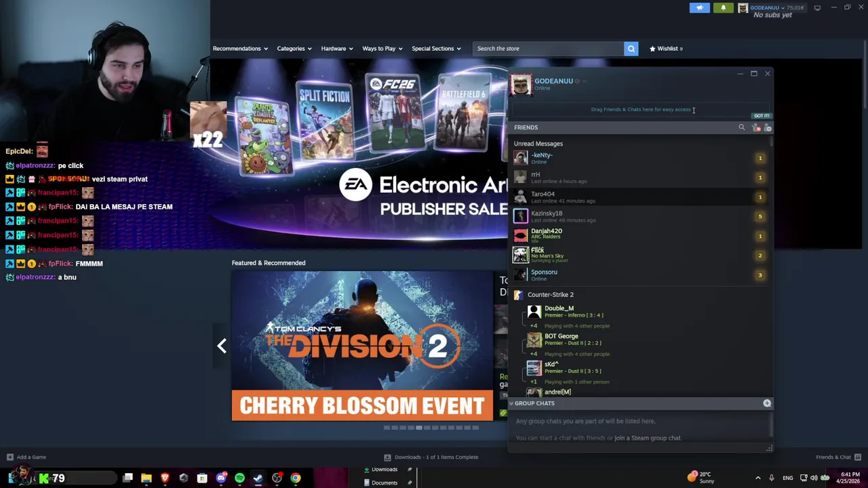This screenshot has height=488, width=868.
Task: Launch Brave browser from the taskbar
Action: 165,479
